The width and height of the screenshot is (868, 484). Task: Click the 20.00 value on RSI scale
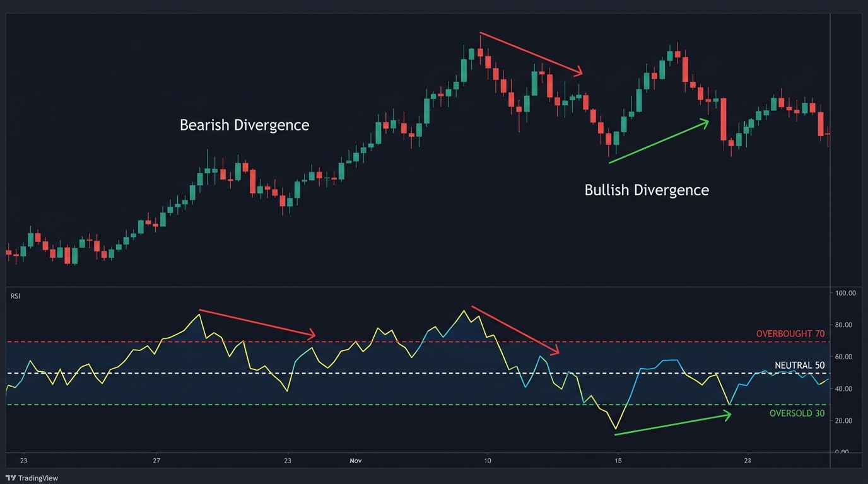tap(845, 420)
